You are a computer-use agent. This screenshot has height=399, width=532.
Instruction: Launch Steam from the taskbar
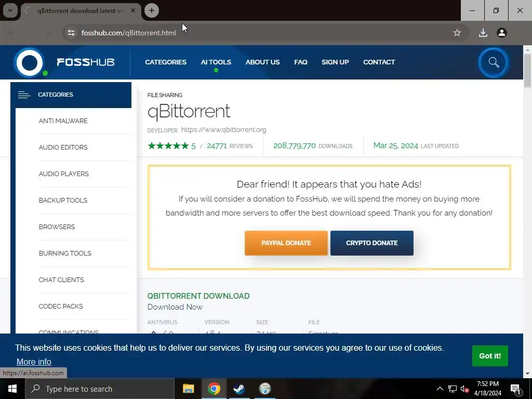[x=239, y=389]
